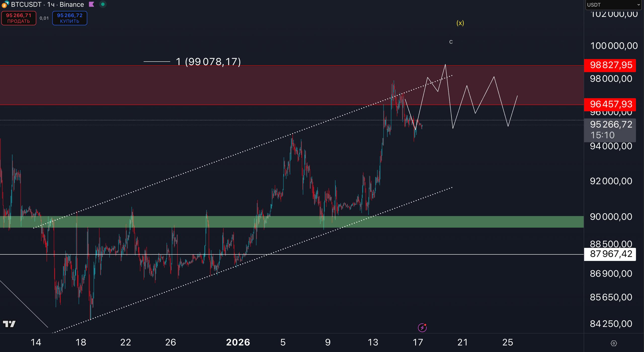Click the purple flag mark icon
The image size is (644, 352).
(x=92, y=4)
